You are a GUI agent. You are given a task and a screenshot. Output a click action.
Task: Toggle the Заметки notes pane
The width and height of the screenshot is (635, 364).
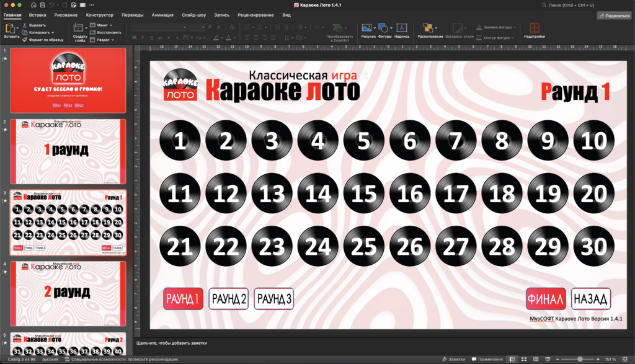click(453, 359)
